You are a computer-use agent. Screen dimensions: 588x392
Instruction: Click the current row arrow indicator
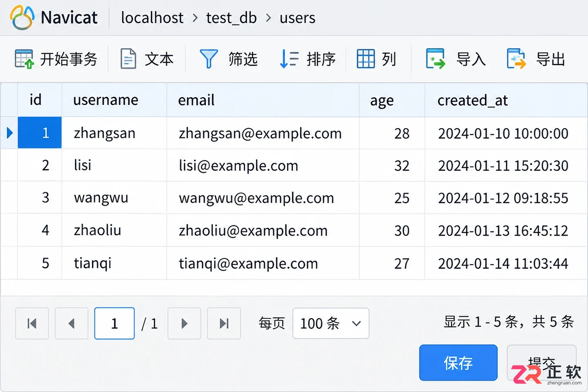[10, 133]
